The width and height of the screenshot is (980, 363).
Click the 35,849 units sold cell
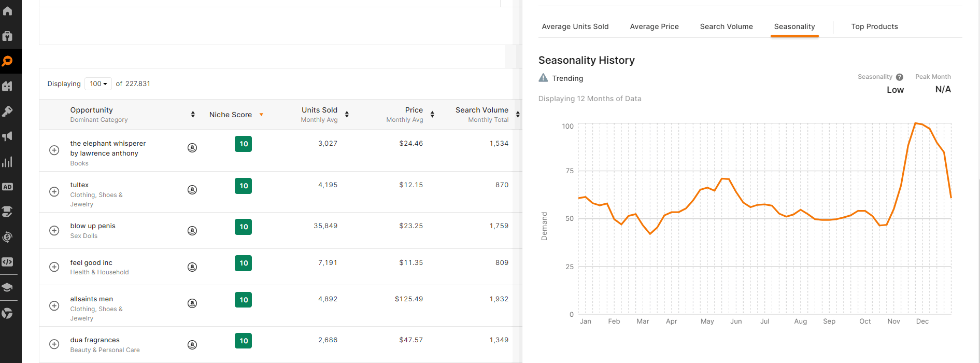point(325,226)
